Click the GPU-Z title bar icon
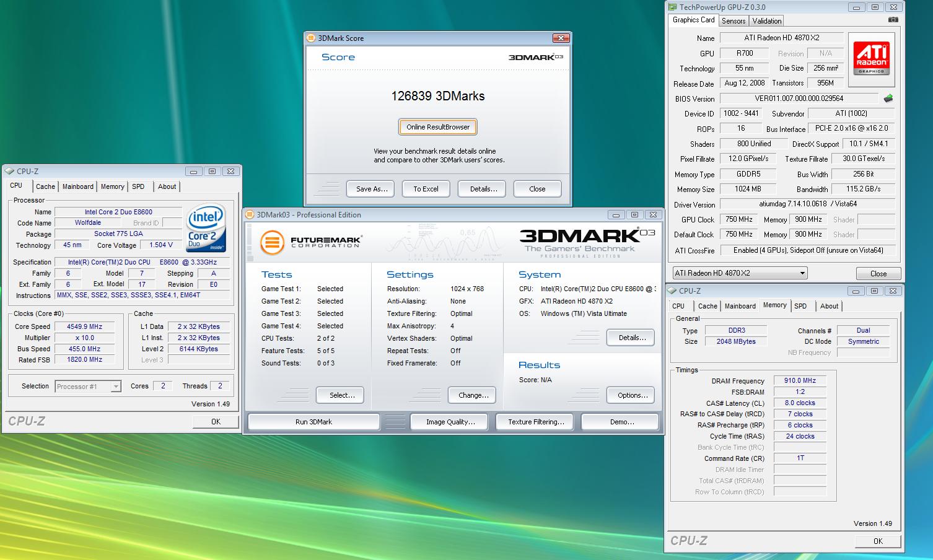The image size is (933, 560). (672, 7)
